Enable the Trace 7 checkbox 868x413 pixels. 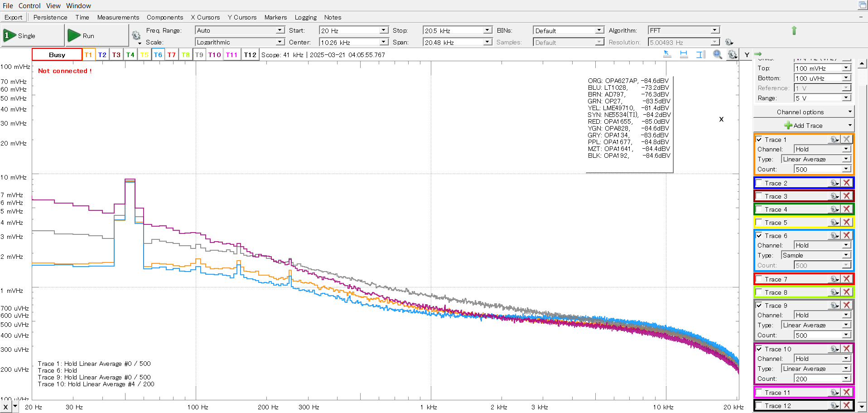click(759, 279)
